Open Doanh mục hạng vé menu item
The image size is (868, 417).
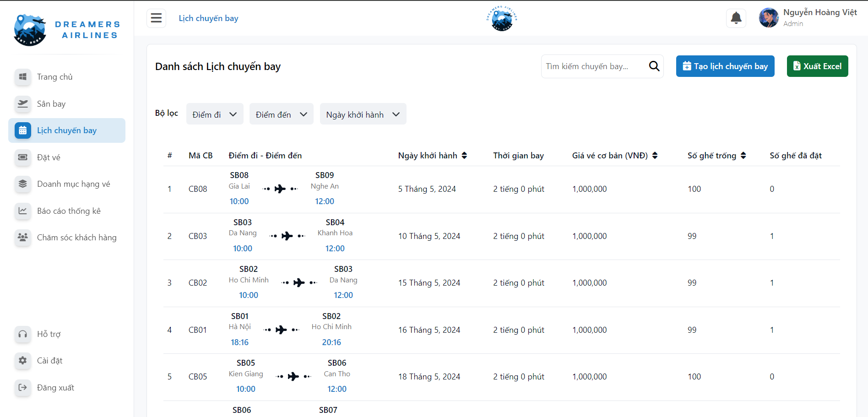tap(67, 184)
